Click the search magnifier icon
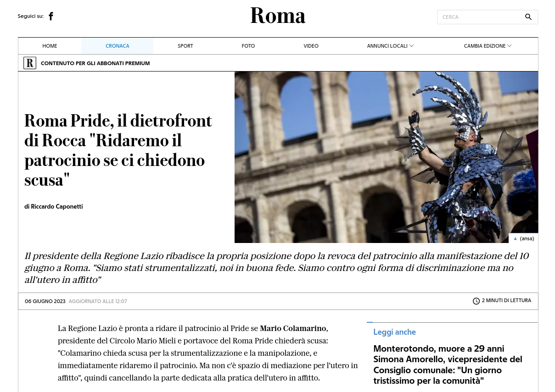555x392 pixels. (x=528, y=17)
